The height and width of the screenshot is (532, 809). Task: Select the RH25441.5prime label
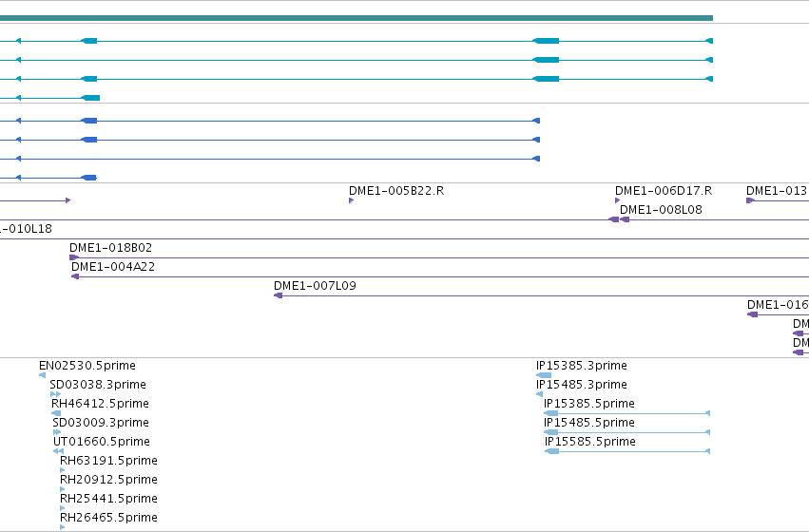coord(109,499)
